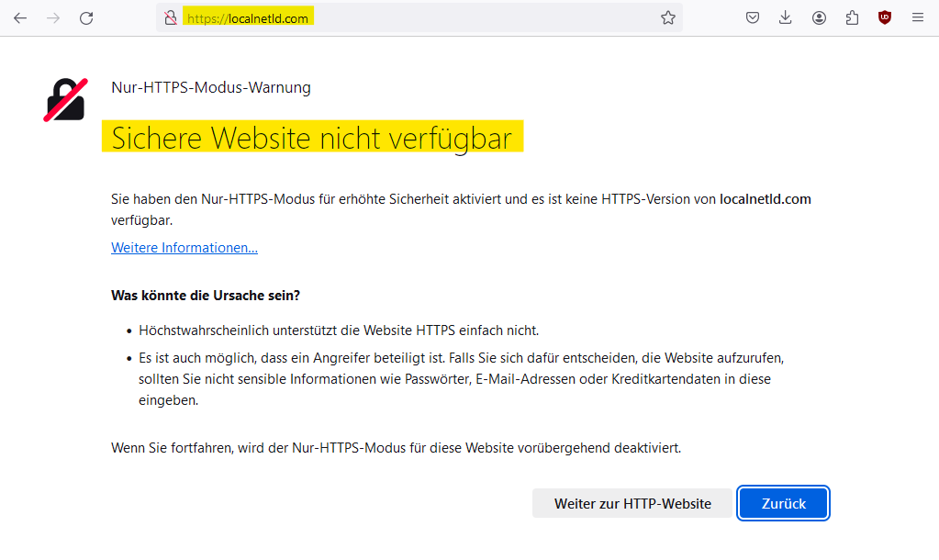Viewport: 939px width, 560px height.
Task: Click the forward navigation arrow
Action: coord(53,17)
